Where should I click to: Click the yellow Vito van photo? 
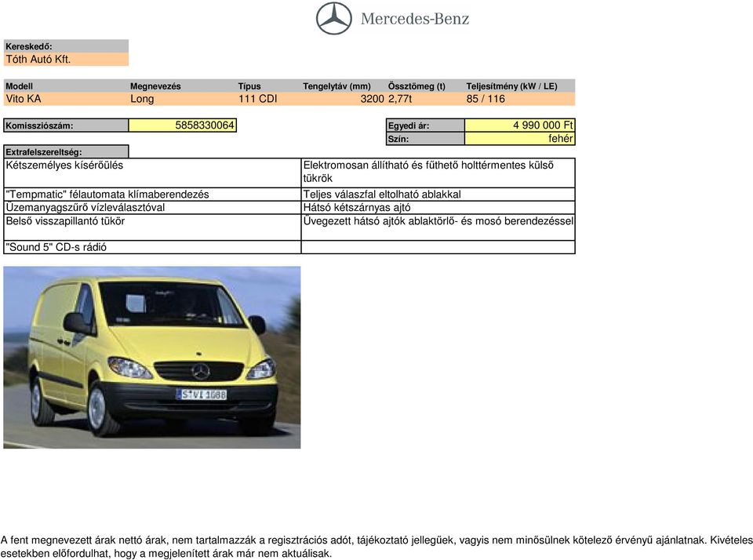(151, 358)
